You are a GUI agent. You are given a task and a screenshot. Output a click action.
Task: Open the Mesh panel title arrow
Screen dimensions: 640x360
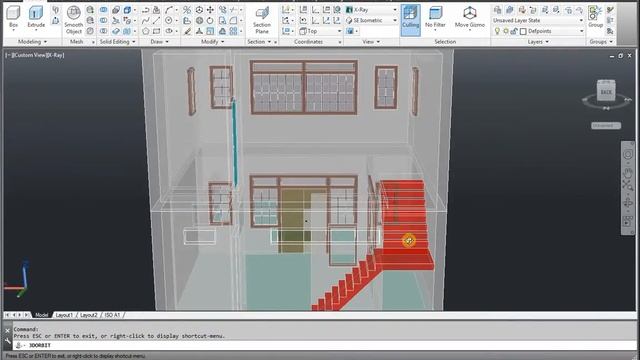click(x=93, y=42)
